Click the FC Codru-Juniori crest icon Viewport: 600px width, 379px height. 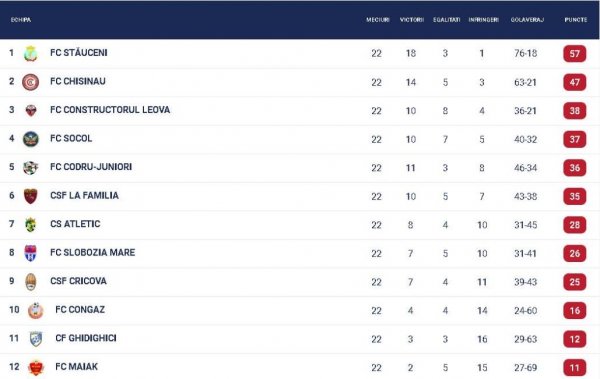(x=31, y=168)
